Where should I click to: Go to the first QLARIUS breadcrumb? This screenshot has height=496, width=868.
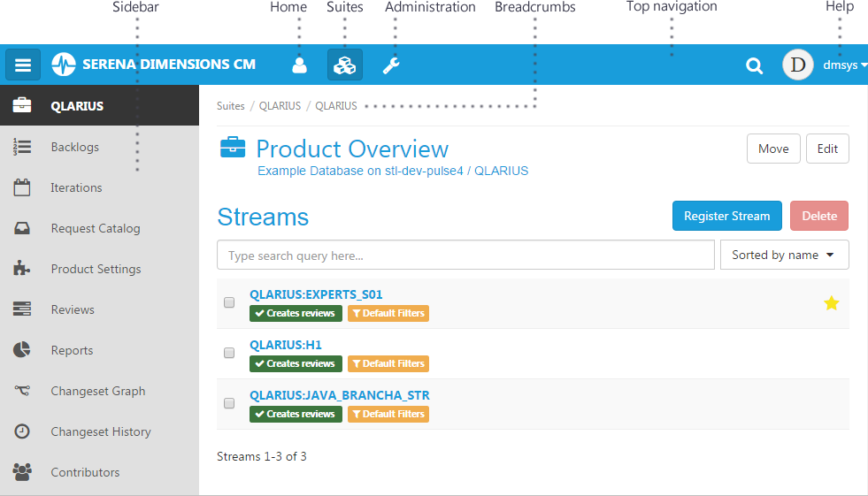tap(280, 105)
